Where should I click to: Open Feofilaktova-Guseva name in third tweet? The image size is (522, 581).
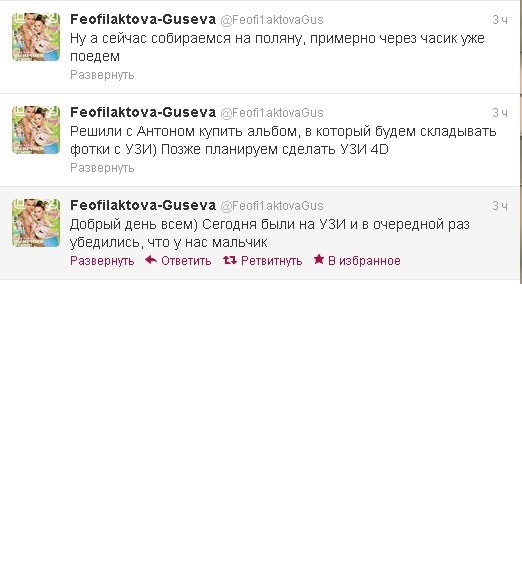pyautogui.click(x=143, y=205)
